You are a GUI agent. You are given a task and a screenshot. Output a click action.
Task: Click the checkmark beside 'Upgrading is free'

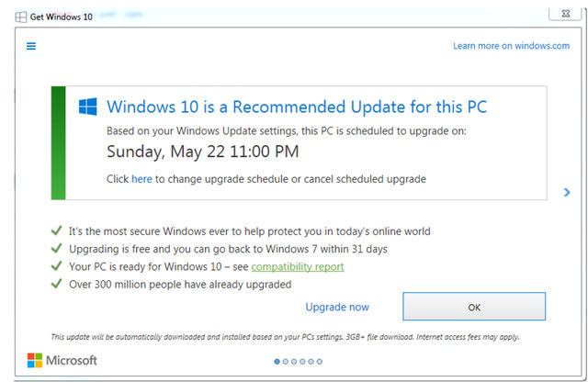(57, 249)
